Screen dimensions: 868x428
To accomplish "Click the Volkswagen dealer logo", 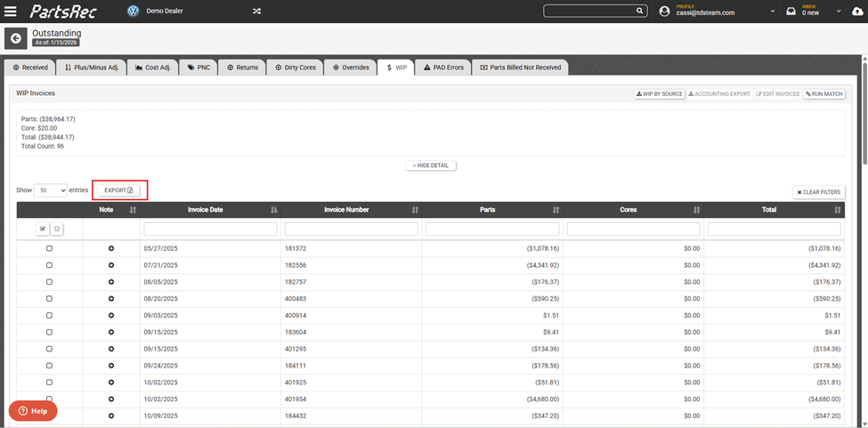I will click(133, 11).
